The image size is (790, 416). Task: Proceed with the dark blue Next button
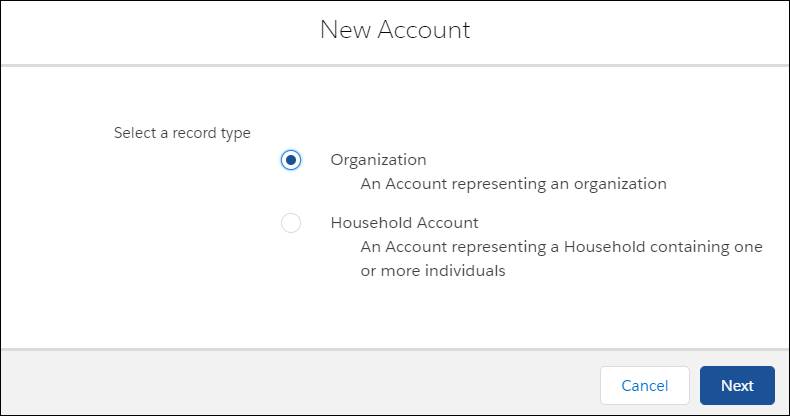point(737,385)
